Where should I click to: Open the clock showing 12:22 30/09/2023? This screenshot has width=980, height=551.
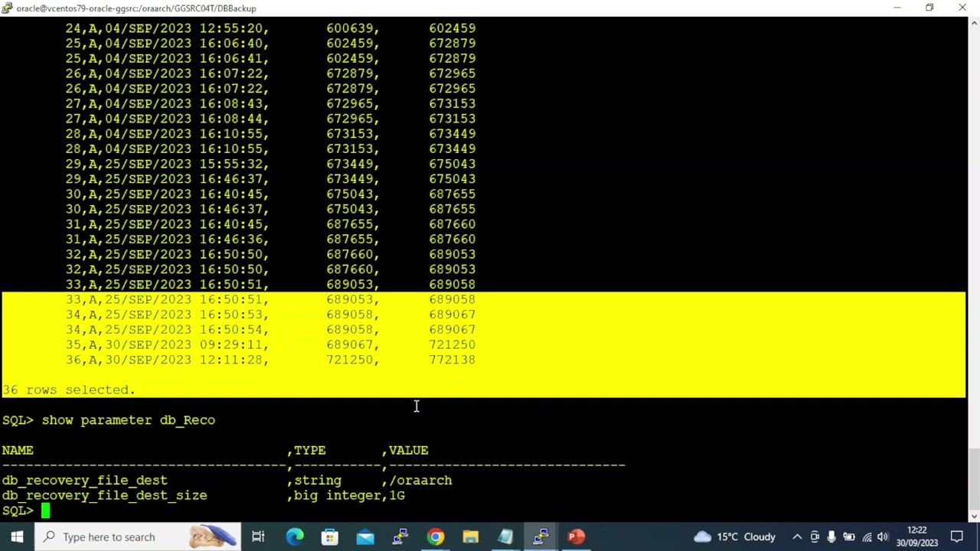(917, 536)
